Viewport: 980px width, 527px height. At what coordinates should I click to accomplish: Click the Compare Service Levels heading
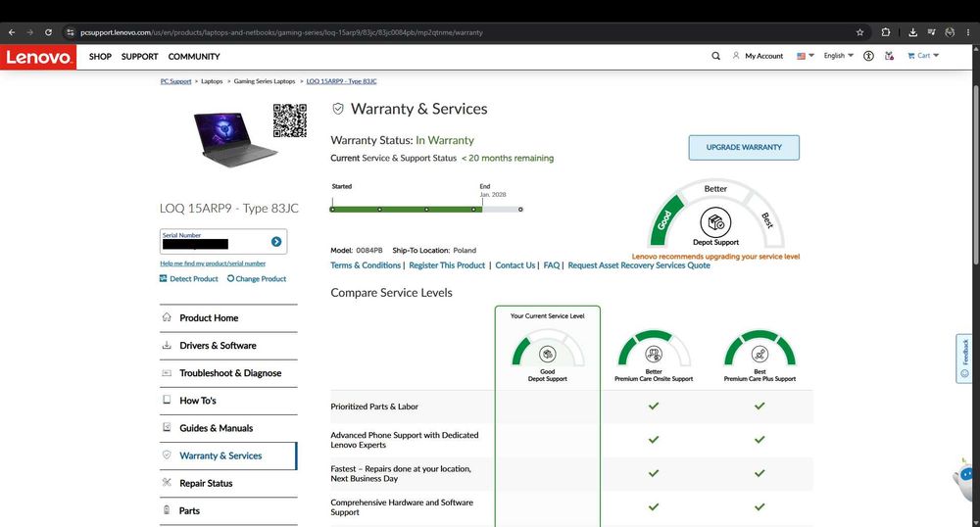click(x=391, y=293)
